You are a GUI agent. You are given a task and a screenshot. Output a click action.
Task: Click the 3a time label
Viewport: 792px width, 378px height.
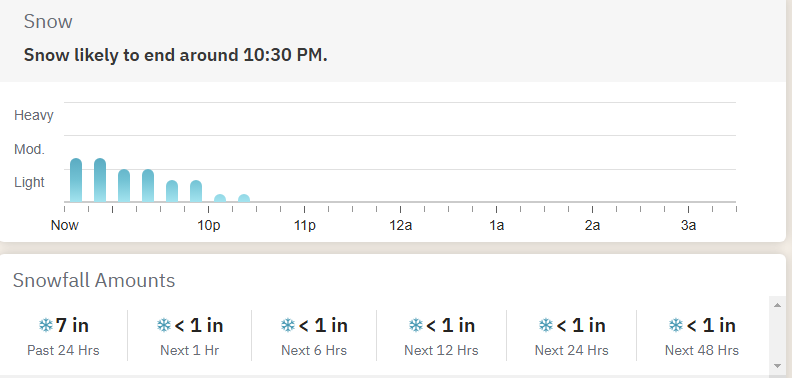[688, 225]
